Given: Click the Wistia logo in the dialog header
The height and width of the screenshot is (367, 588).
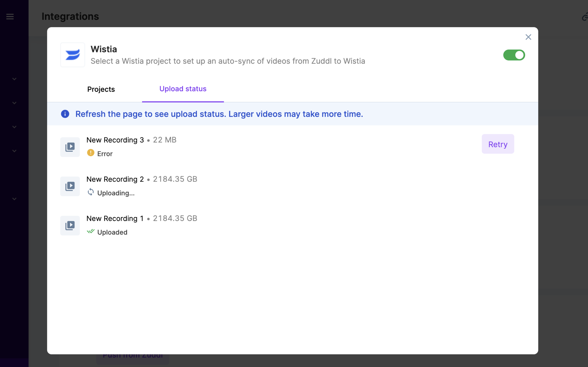Looking at the screenshot, I should click(x=72, y=55).
